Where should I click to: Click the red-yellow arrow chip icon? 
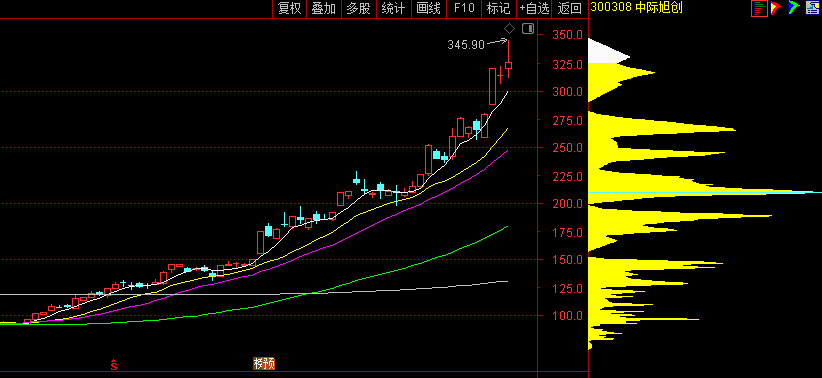776,7
